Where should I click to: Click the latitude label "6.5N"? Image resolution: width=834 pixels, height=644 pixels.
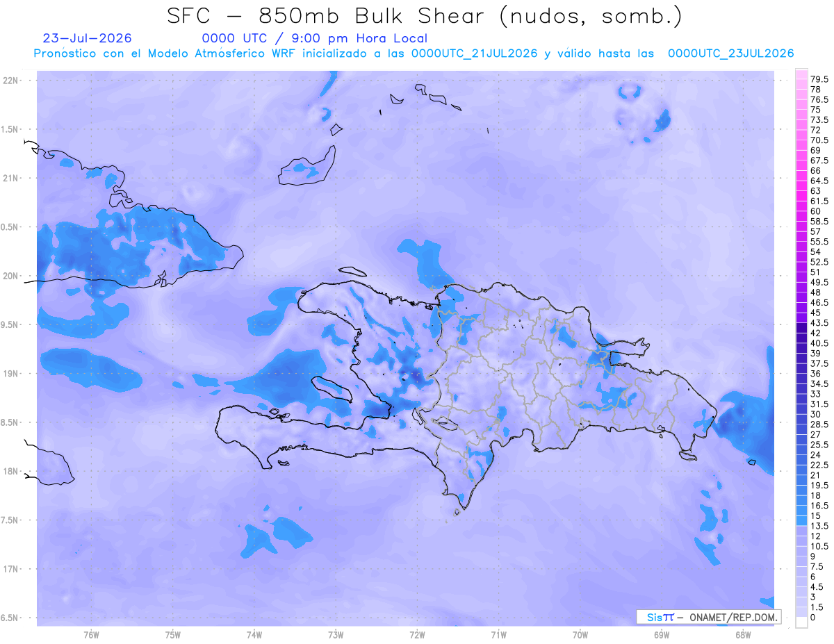pyautogui.click(x=10, y=618)
